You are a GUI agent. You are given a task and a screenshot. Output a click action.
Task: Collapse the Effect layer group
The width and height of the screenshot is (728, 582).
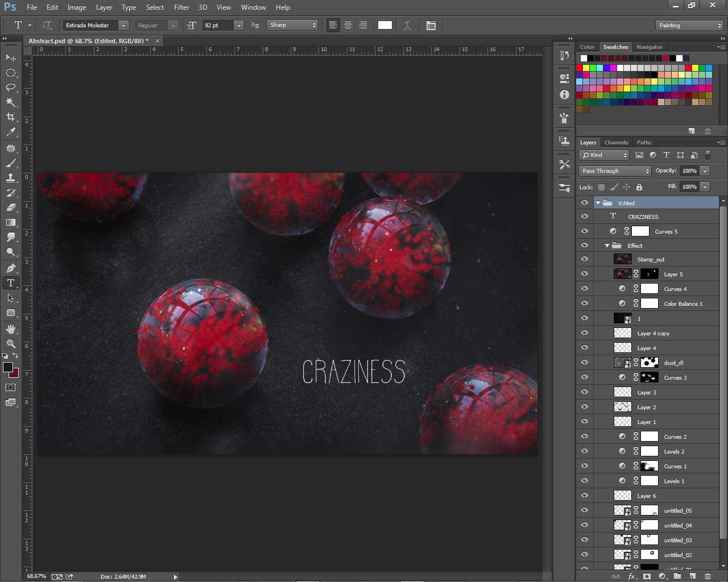pos(607,246)
